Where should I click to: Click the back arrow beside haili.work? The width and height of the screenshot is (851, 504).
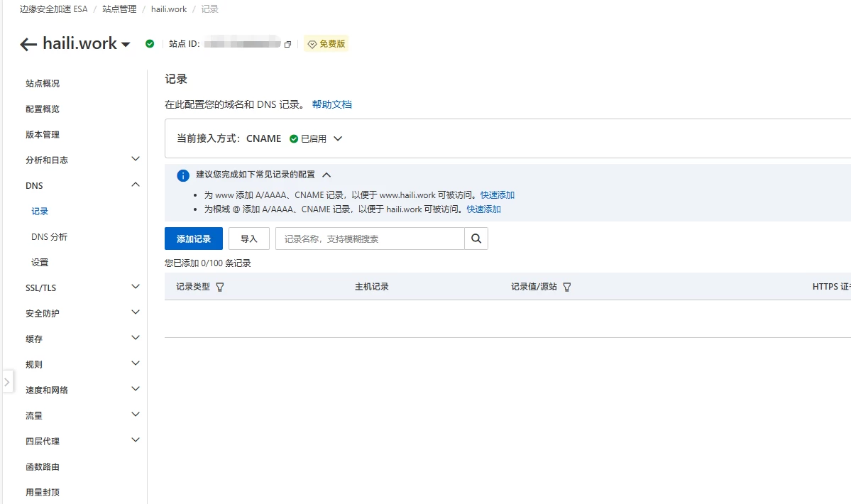28,45
